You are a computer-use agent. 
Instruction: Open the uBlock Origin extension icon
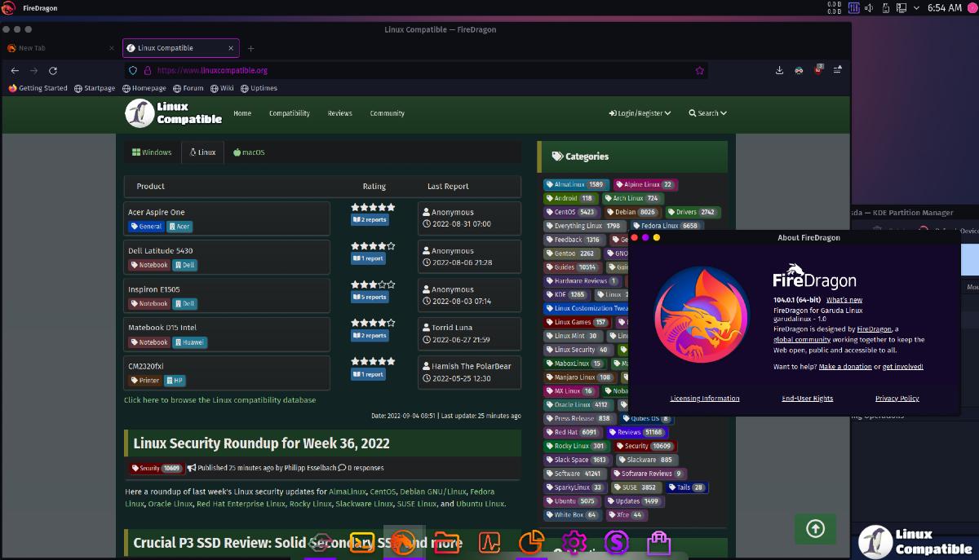point(818,71)
